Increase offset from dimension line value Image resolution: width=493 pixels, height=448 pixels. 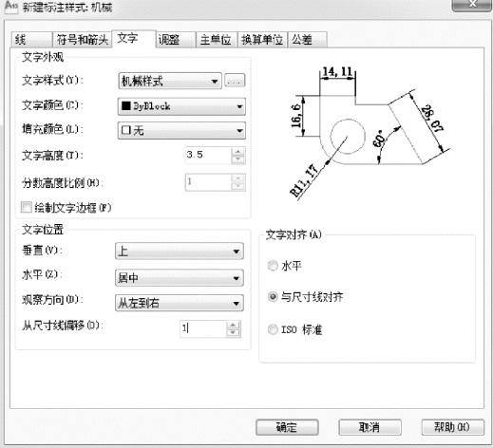(x=233, y=325)
